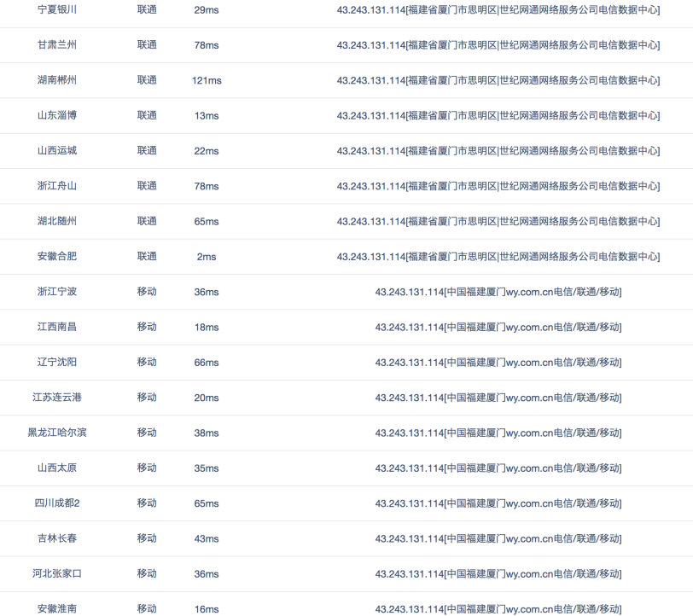This screenshot has width=693, height=616.
Task: Select the 甘肃兰州 row location text
Action: 57,44
